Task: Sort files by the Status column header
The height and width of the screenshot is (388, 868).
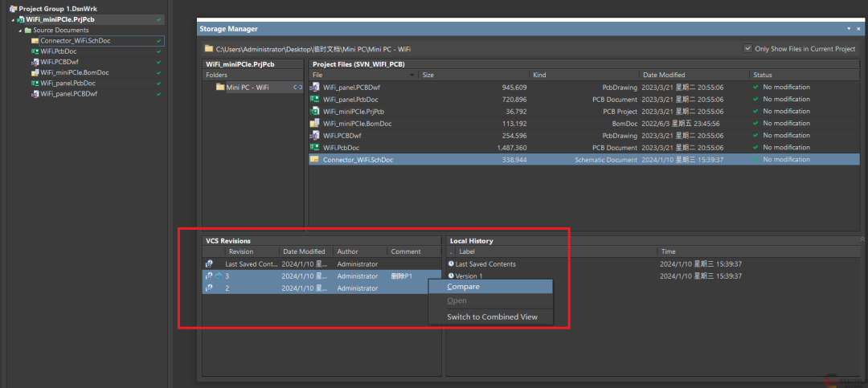Action: tap(763, 75)
